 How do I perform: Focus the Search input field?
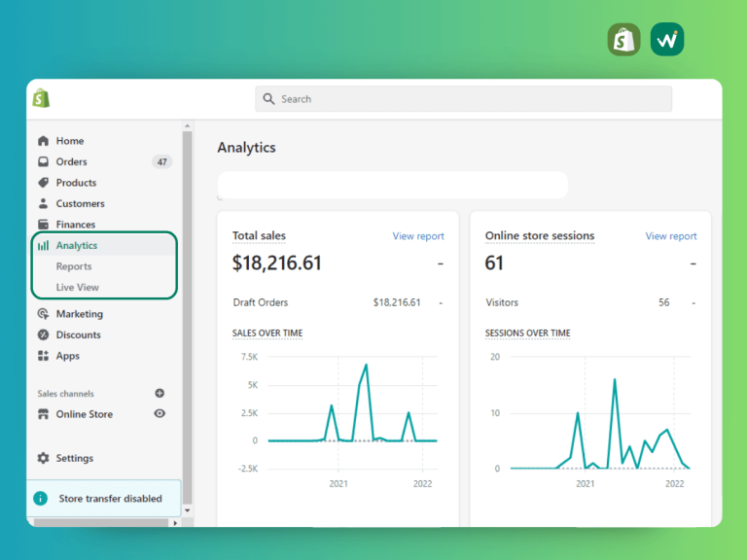(x=464, y=98)
